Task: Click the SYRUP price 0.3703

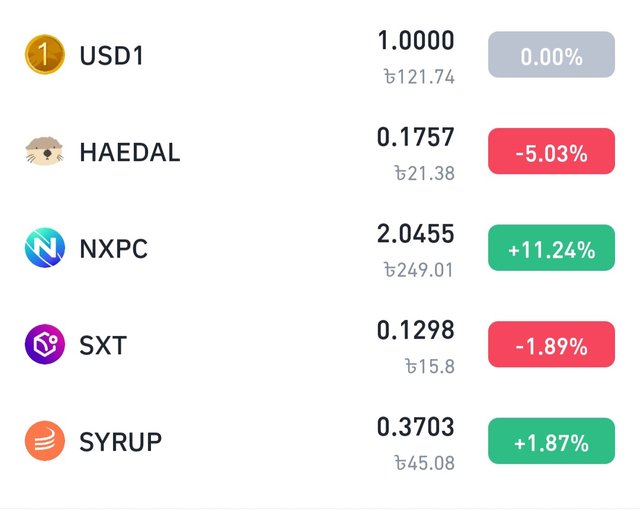Action: coord(416,427)
